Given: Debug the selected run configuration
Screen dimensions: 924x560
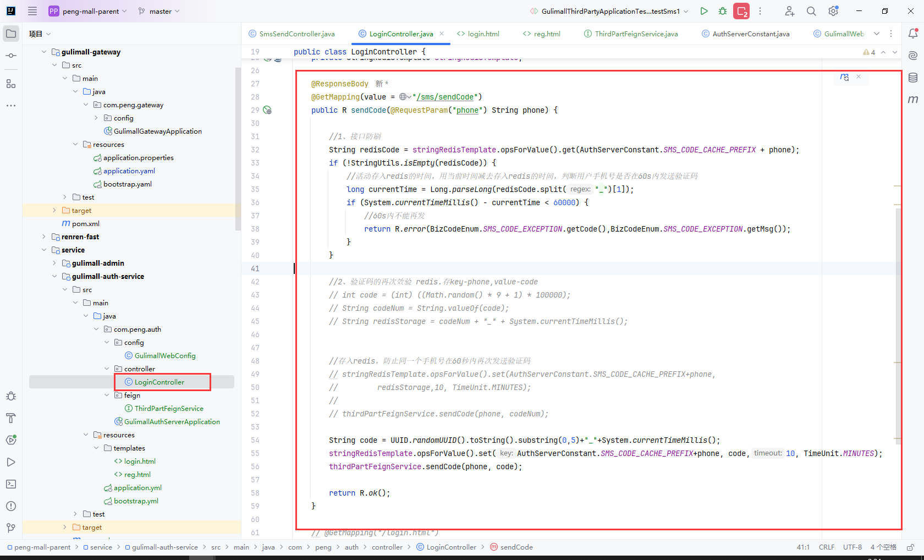Looking at the screenshot, I should [723, 11].
